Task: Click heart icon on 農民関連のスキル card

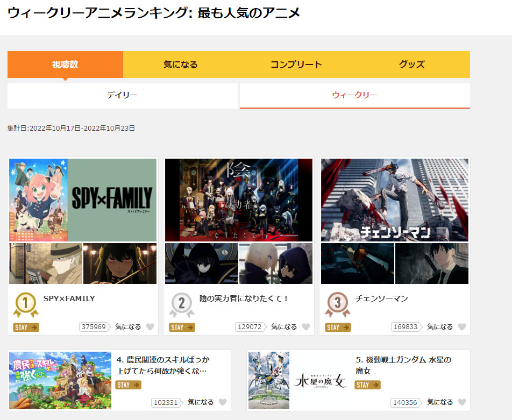Action: tap(223, 402)
